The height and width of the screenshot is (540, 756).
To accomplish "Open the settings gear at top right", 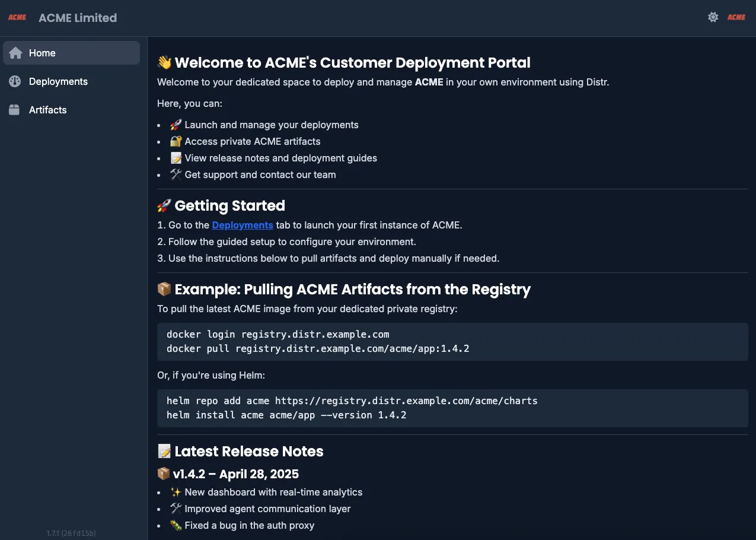I will coord(713,17).
